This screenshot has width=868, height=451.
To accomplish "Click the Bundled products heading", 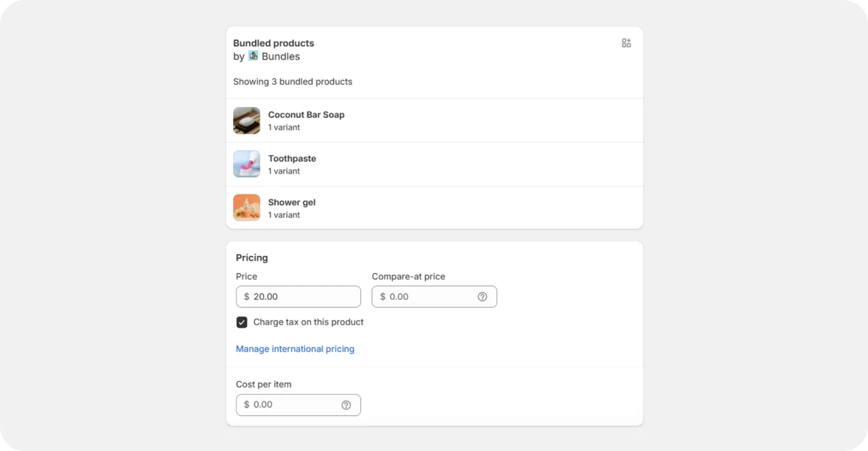I will 273,43.
